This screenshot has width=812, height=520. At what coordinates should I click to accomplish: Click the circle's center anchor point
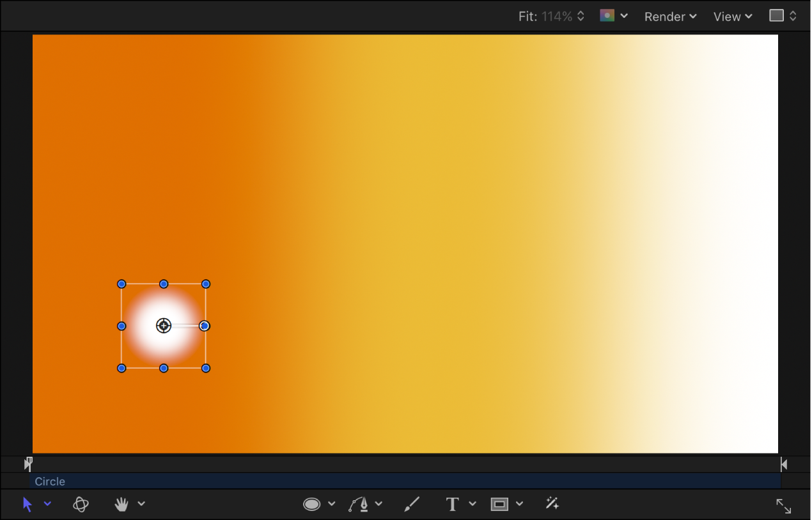[164, 326]
